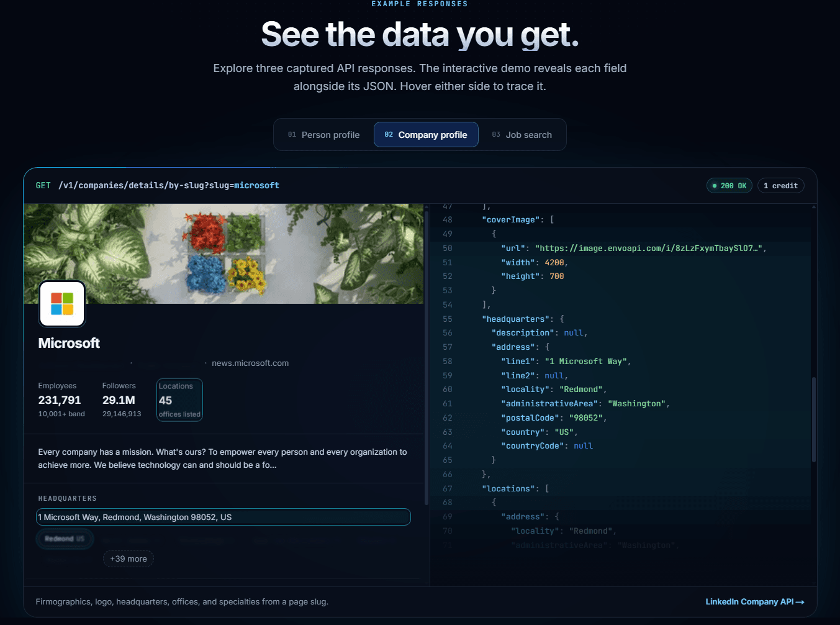Click the "line2": null JSON line

coord(535,376)
